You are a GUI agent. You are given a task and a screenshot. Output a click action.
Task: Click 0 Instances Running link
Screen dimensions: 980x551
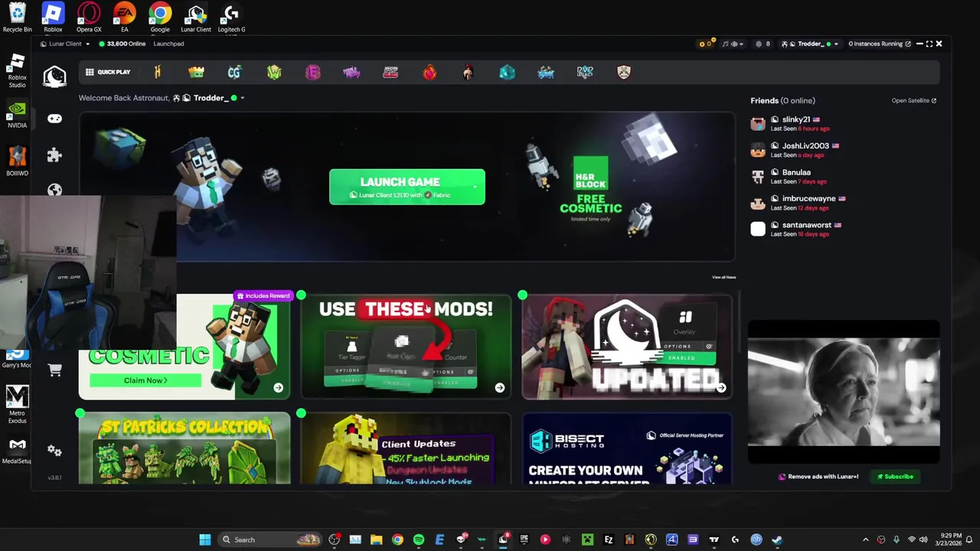click(x=880, y=44)
